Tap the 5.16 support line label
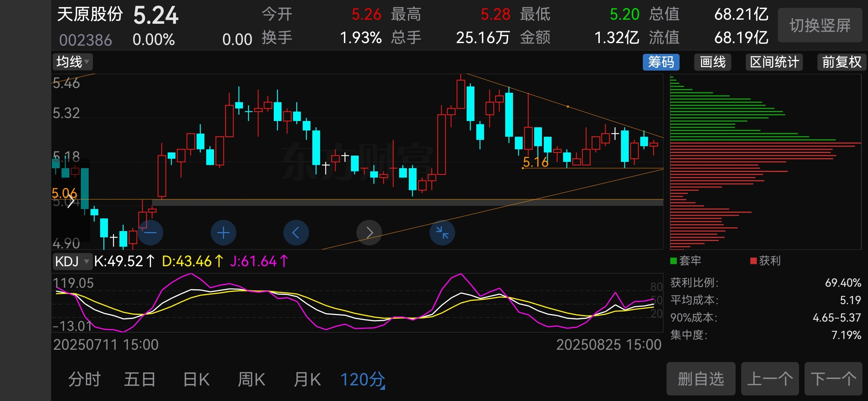Image resolution: width=868 pixels, height=401 pixels. pos(535,162)
